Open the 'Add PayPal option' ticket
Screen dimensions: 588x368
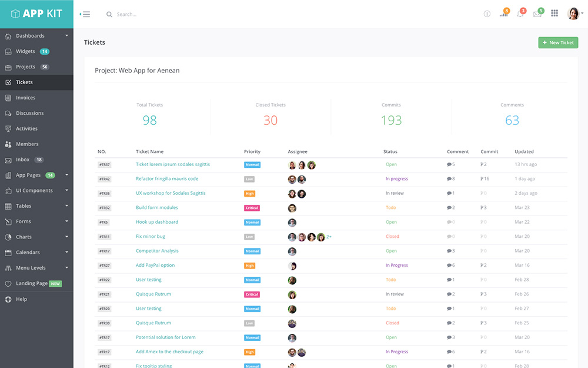click(x=155, y=266)
